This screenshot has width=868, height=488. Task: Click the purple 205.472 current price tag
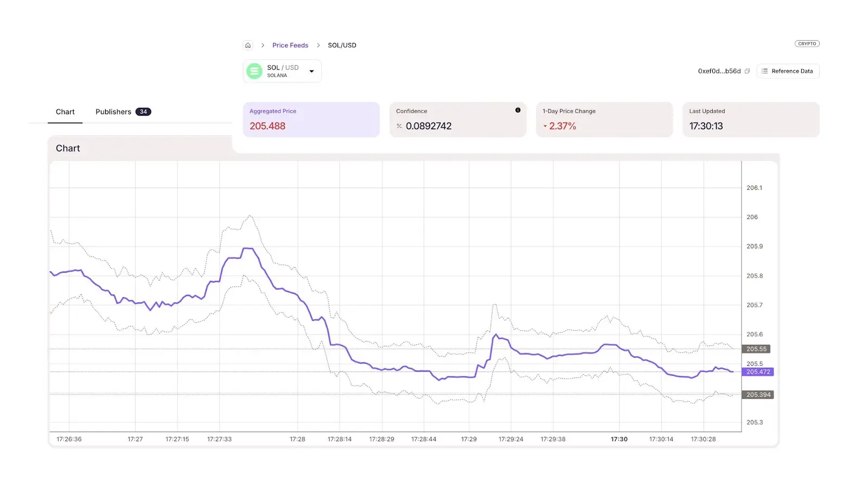tap(758, 372)
